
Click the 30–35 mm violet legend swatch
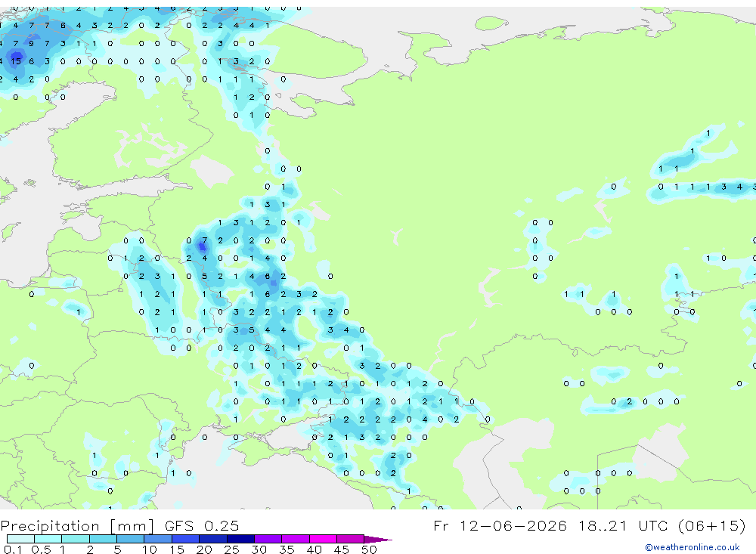[268, 539]
